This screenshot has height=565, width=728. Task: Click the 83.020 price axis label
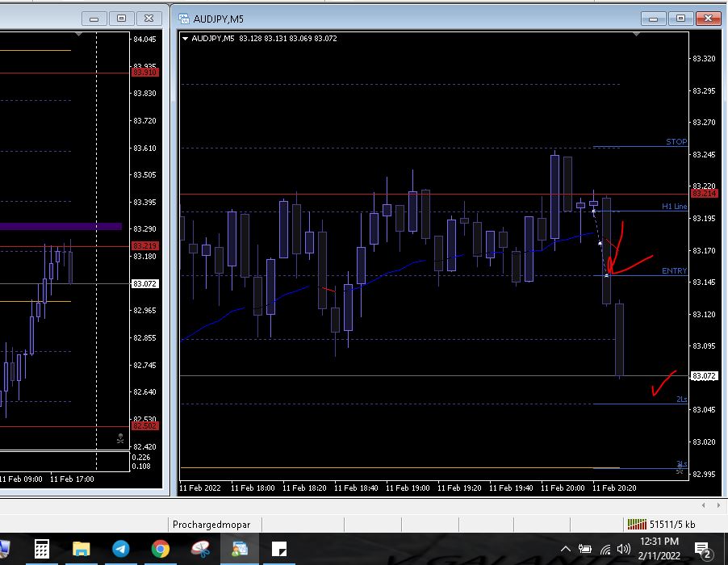[704, 442]
